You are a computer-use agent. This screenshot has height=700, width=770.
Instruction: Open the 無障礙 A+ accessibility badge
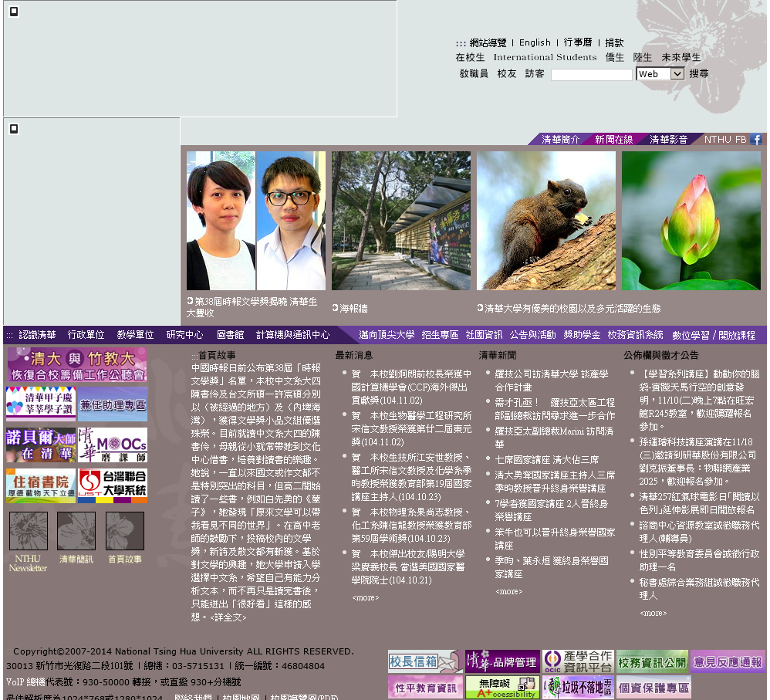pos(502,687)
